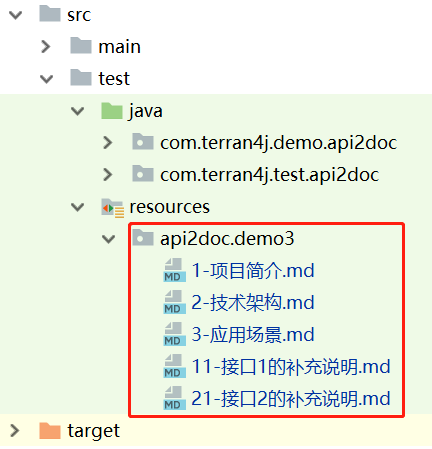Collapse the api2doc.demo3 folder chevron

click(109, 239)
